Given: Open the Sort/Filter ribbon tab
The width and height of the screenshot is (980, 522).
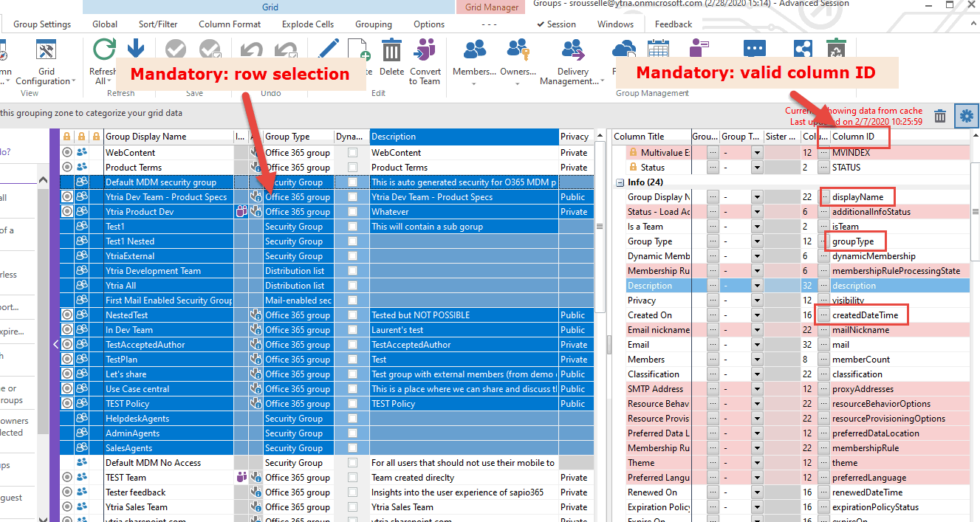Looking at the screenshot, I should click(158, 24).
